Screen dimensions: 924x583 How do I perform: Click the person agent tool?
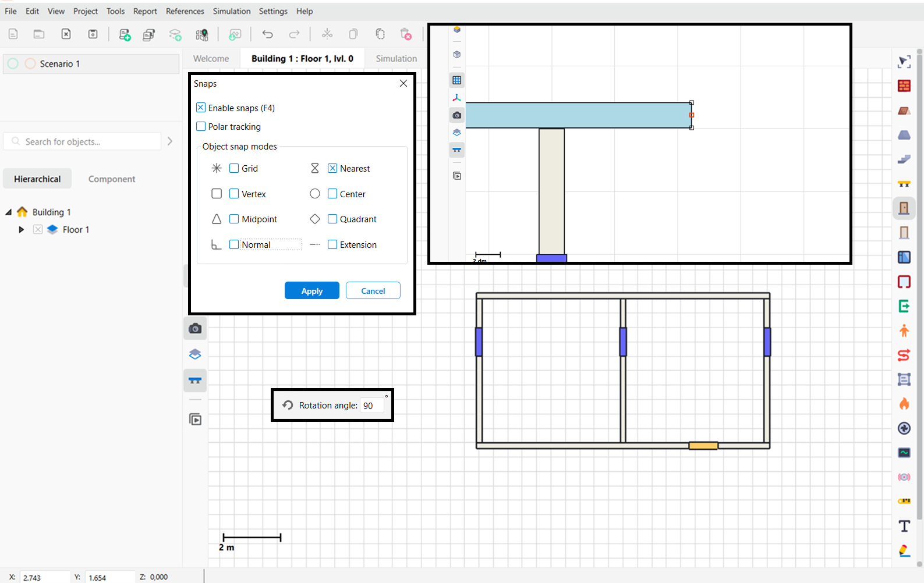[904, 330]
